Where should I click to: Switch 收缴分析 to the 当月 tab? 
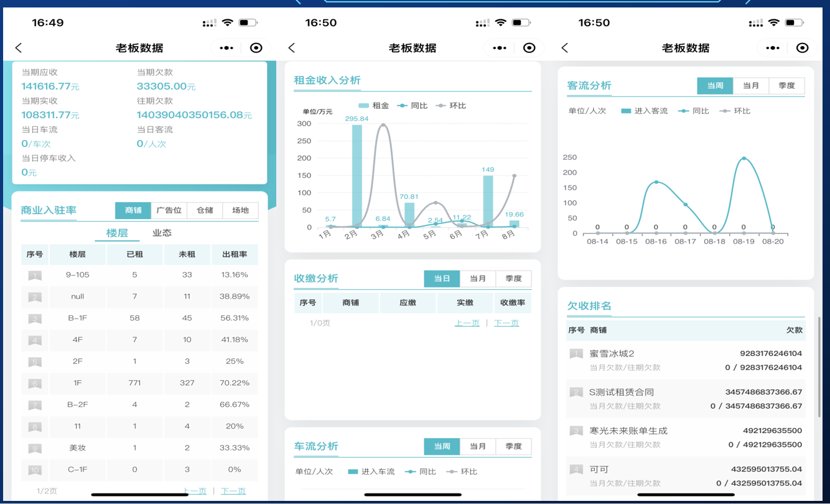478,279
